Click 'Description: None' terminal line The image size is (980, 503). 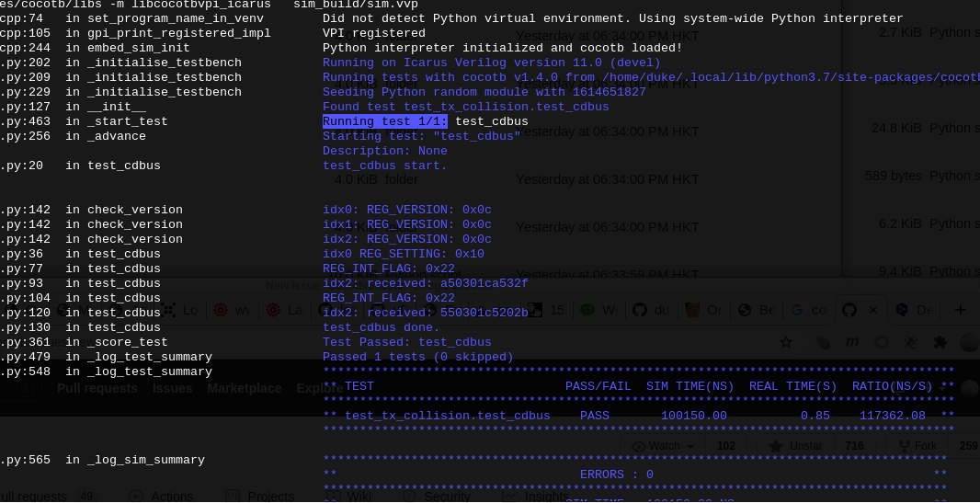pos(385,151)
